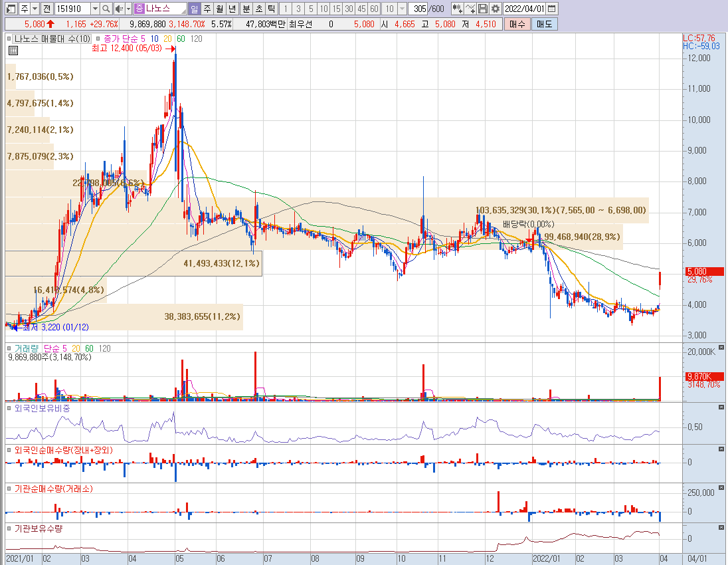The width and height of the screenshot is (728, 565).
Task: Open the add line indicator icon
Action: 470,9
